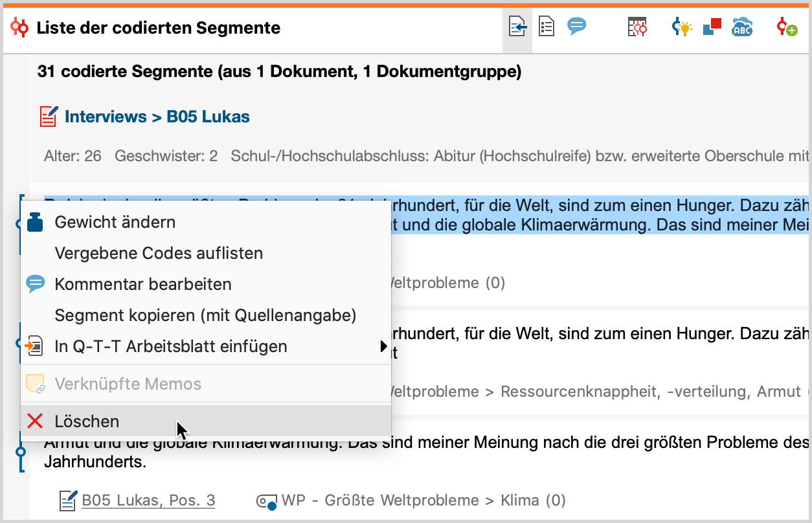Click code label WP - Größte Weltprobleme > Klima (0)
This screenshot has height=523, width=812.
[x=423, y=500]
